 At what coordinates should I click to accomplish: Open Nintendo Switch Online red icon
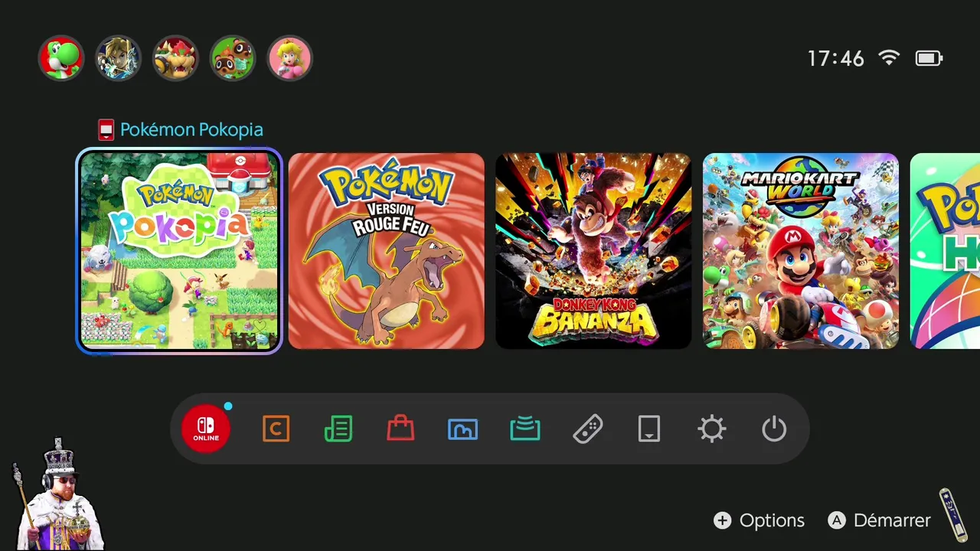pos(206,429)
